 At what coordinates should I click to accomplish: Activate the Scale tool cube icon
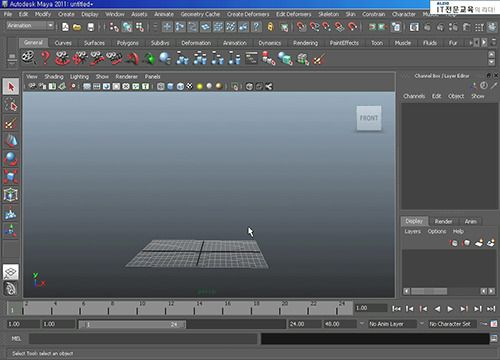point(11,177)
